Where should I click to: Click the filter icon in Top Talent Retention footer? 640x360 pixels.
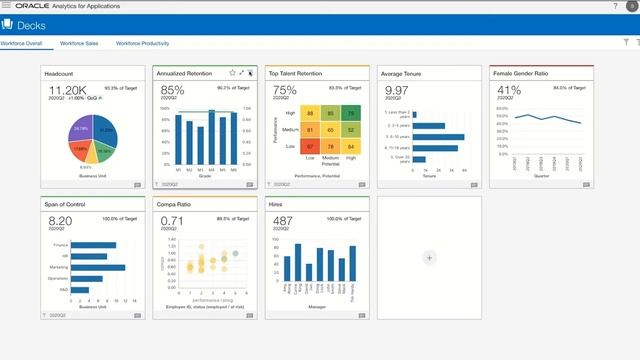tap(269, 184)
